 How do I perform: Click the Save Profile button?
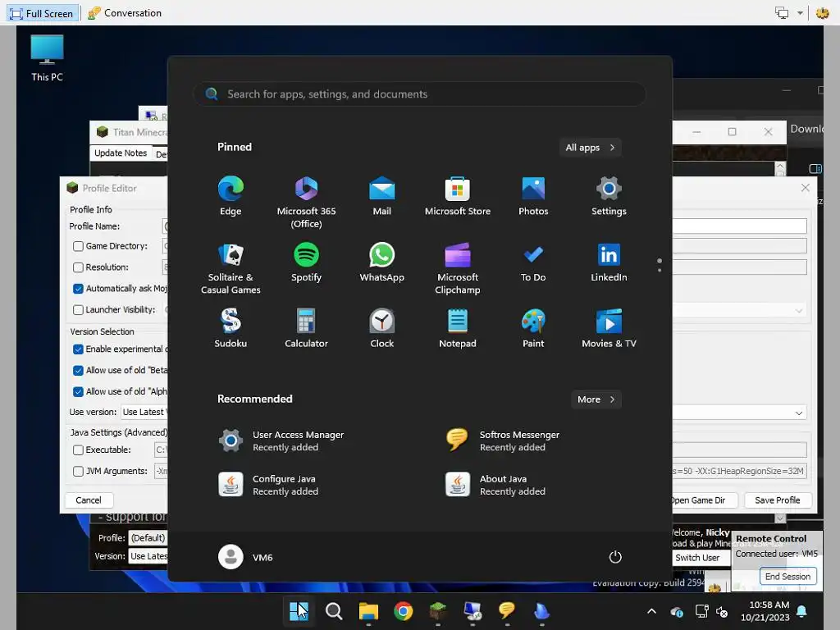tap(777, 500)
